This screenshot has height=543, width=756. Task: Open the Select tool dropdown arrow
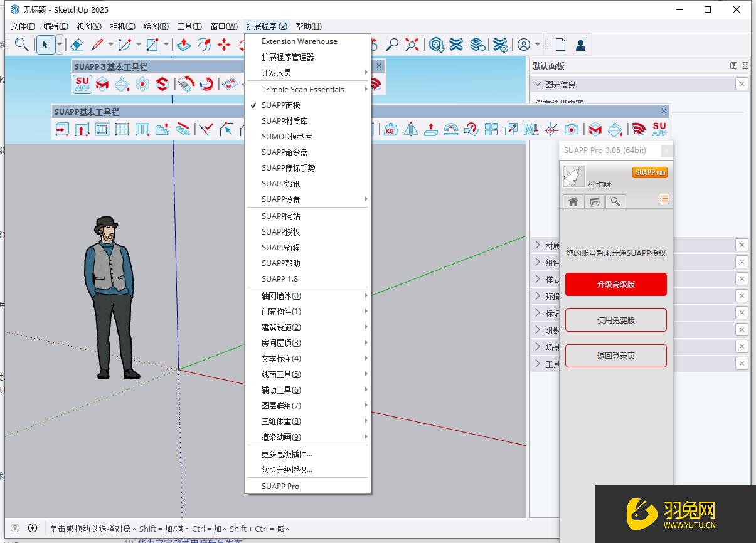point(60,45)
